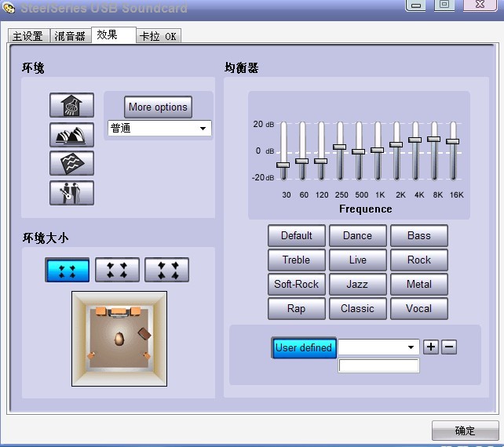Screen dimensions: 504x447
Task: Choose the medium environment size button
Action: (x=117, y=270)
